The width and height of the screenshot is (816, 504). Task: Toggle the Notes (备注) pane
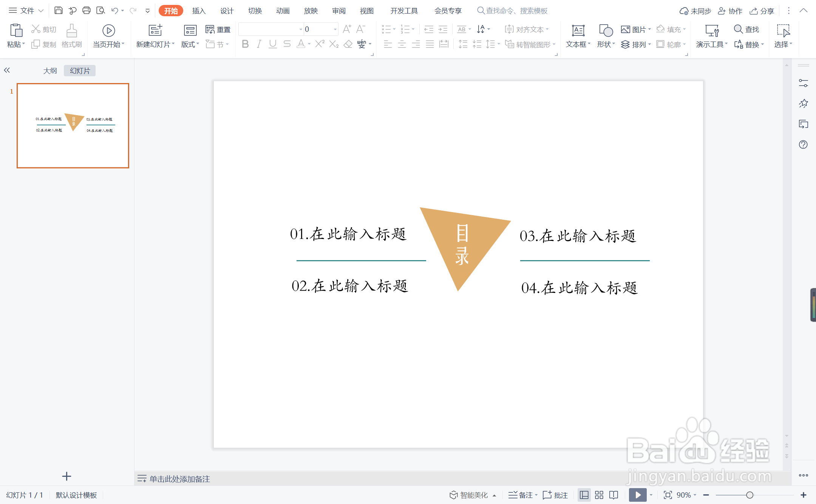(522, 495)
